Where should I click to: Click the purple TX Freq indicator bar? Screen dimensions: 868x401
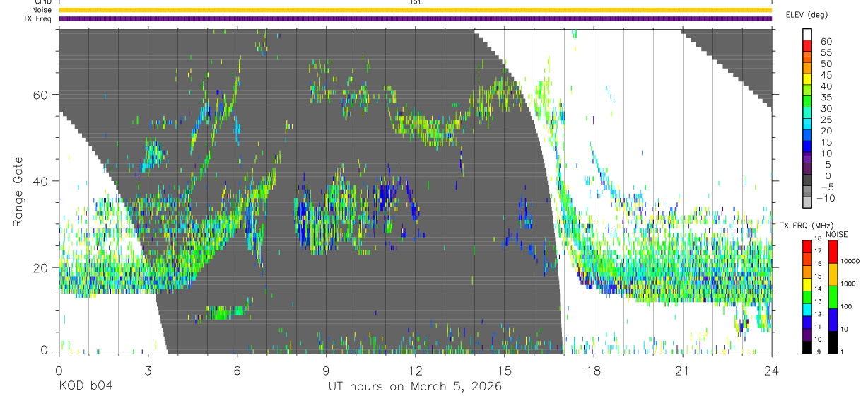414,18
